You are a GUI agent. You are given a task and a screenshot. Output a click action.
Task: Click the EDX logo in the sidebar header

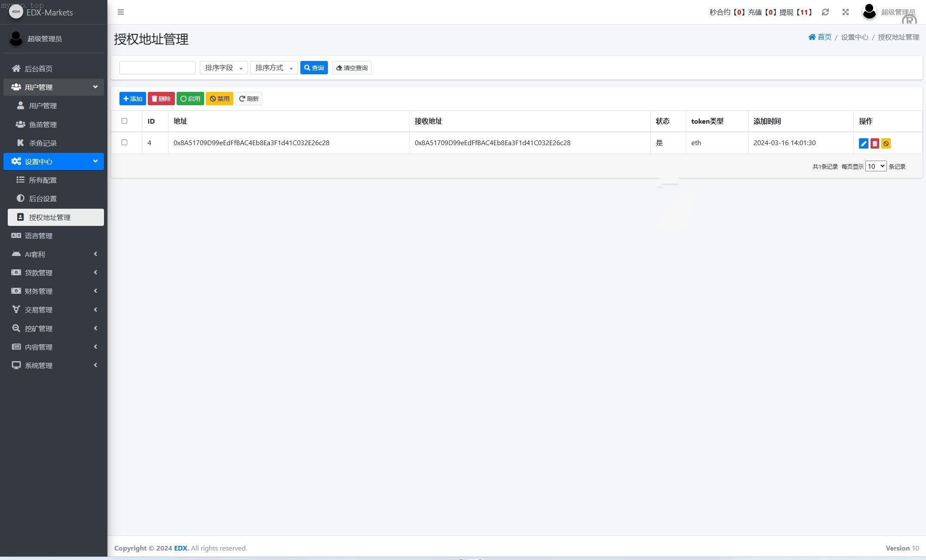tap(16, 12)
